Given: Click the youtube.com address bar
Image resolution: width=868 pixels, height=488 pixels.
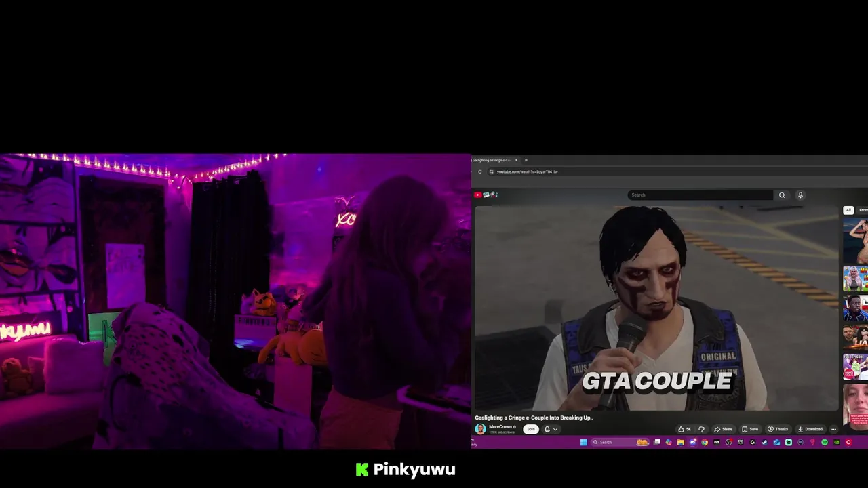Looking at the screenshot, I should point(678,171).
